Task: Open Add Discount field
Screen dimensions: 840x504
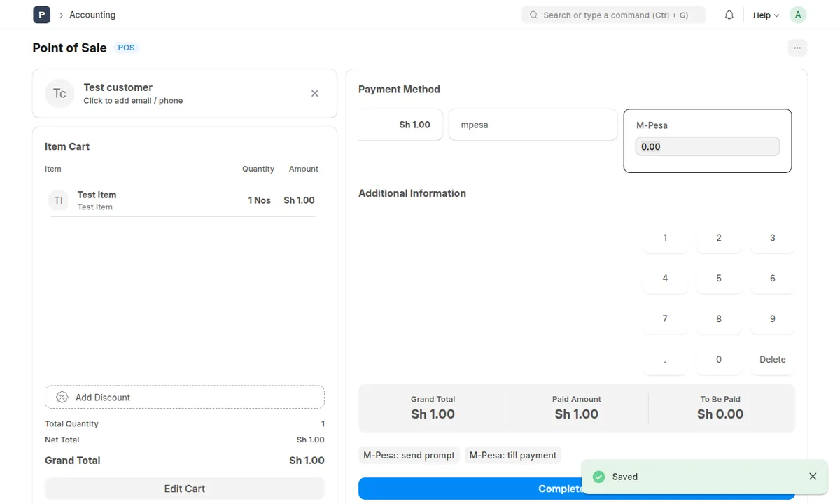Action: (x=185, y=397)
